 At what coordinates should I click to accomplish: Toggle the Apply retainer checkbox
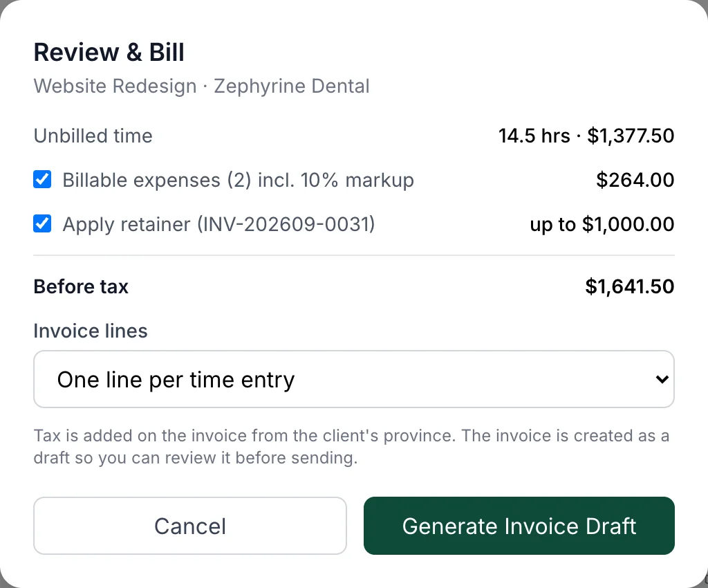(42, 223)
